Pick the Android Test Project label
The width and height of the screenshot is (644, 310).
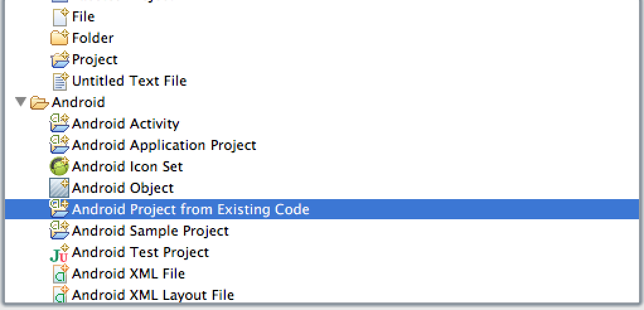141,252
